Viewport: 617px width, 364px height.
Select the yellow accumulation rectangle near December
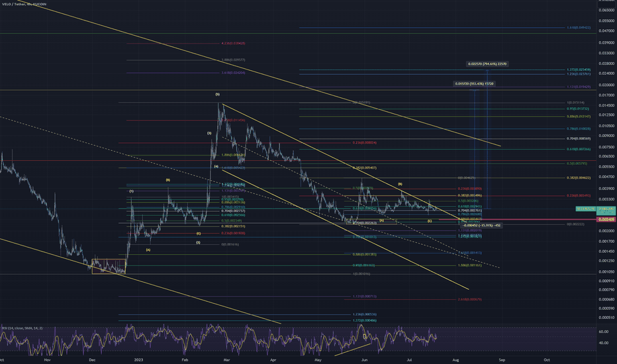point(109,267)
